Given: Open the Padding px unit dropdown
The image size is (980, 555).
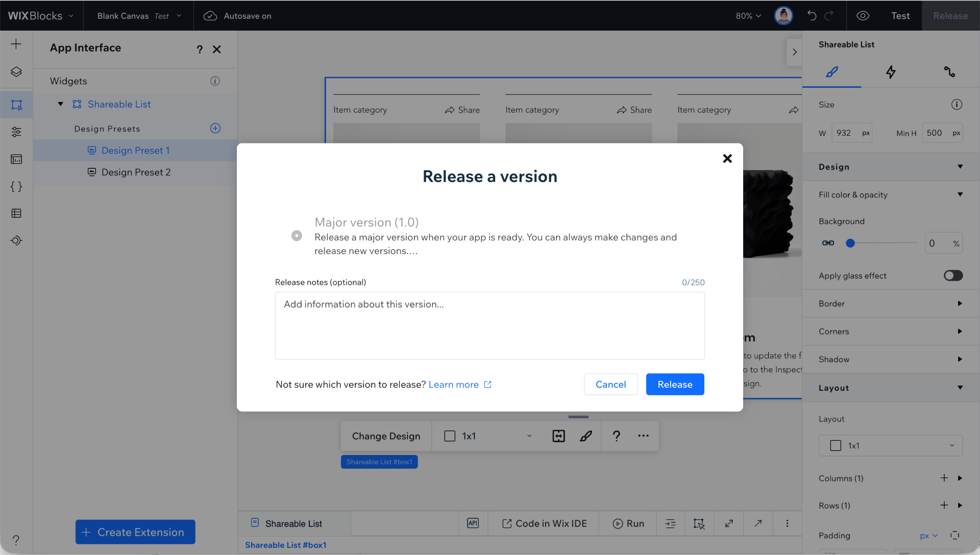Looking at the screenshot, I should tap(929, 536).
